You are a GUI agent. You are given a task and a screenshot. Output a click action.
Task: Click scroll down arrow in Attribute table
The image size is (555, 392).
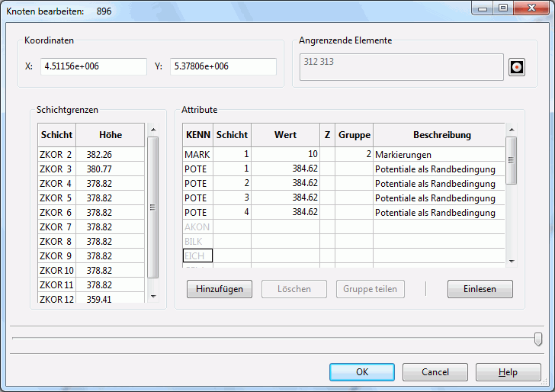(x=511, y=261)
